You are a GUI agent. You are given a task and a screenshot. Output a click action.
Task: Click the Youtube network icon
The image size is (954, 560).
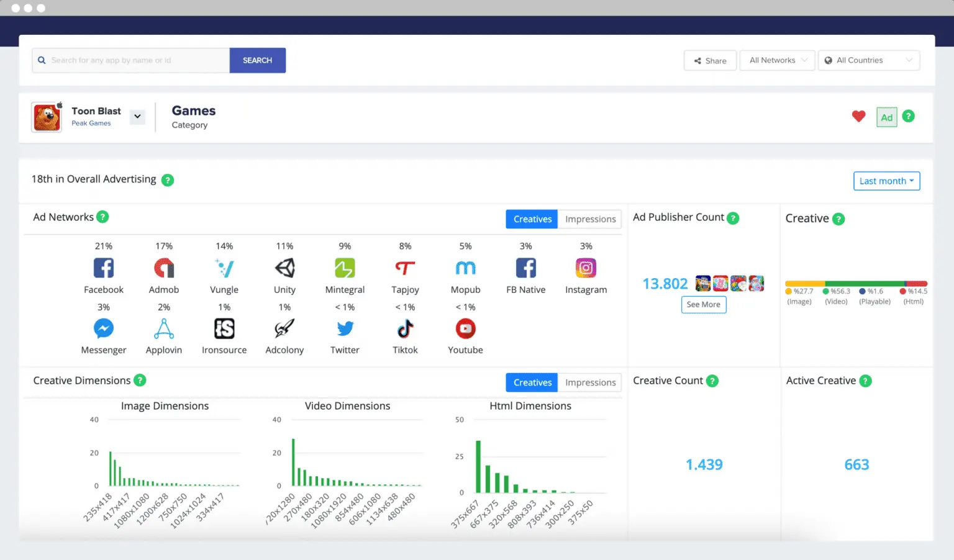click(x=465, y=328)
